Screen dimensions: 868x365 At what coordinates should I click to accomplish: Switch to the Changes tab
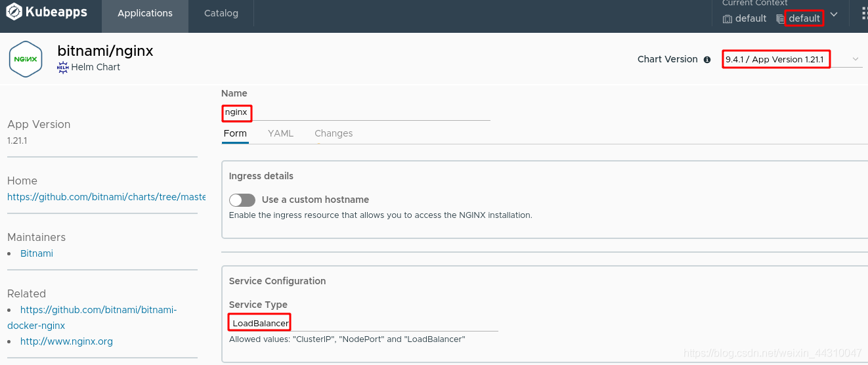point(334,133)
